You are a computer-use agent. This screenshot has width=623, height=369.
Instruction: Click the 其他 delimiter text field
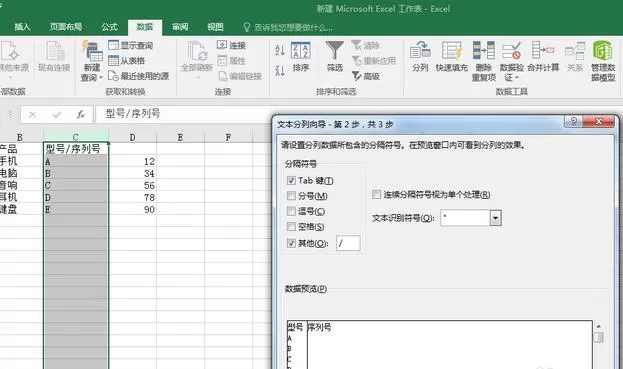348,243
